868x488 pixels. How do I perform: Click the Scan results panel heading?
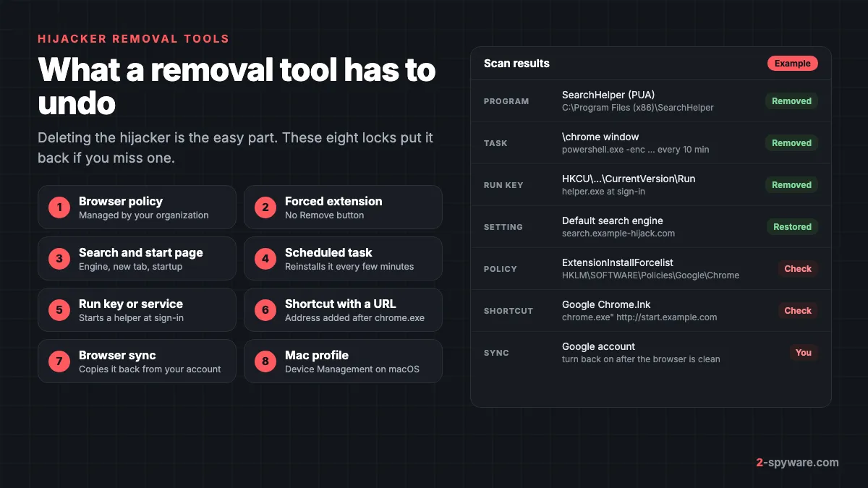pyautogui.click(x=516, y=64)
